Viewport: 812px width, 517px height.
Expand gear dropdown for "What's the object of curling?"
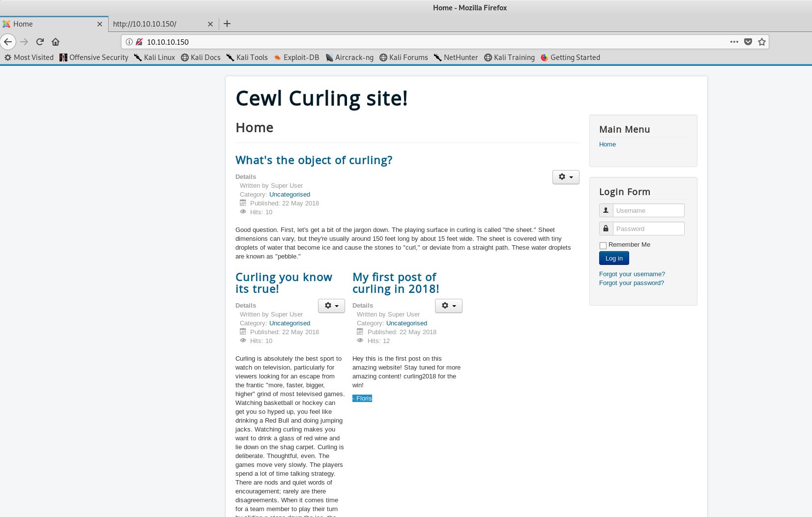pos(566,177)
